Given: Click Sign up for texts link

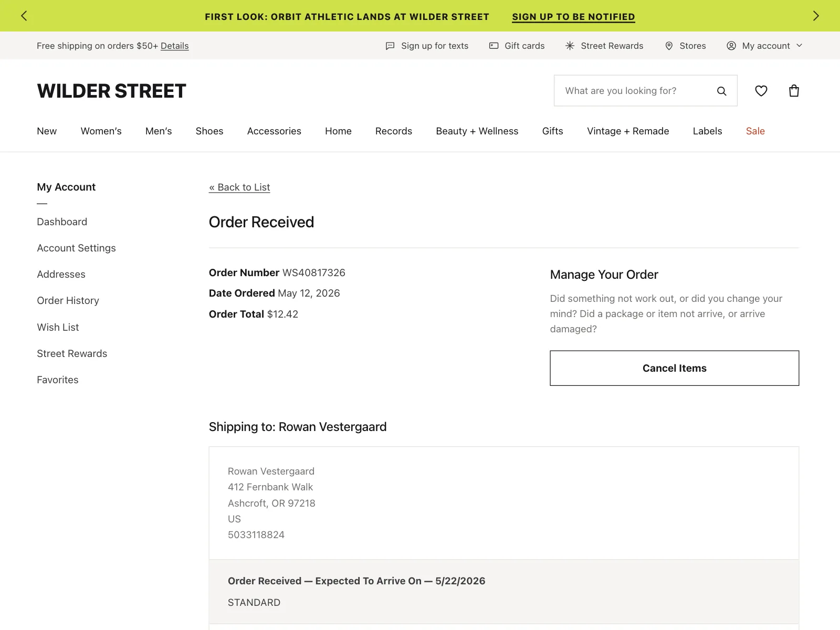Looking at the screenshot, I should 435,46.
